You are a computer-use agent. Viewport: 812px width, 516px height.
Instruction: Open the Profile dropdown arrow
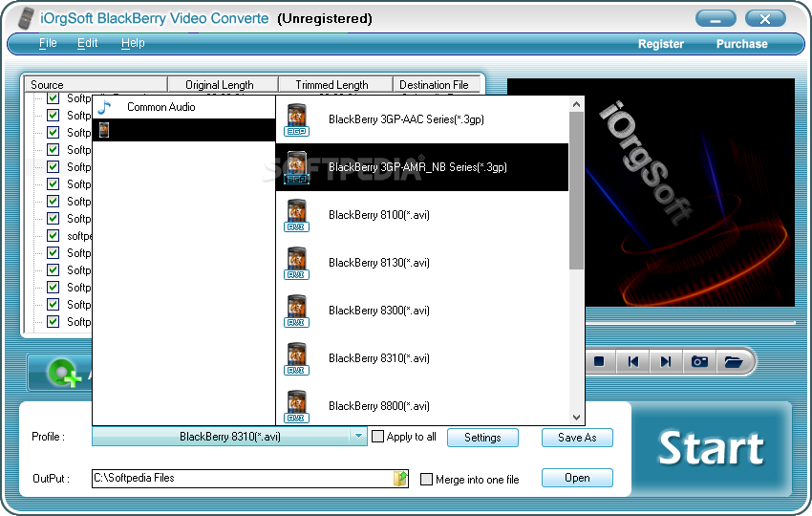click(x=358, y=437)
